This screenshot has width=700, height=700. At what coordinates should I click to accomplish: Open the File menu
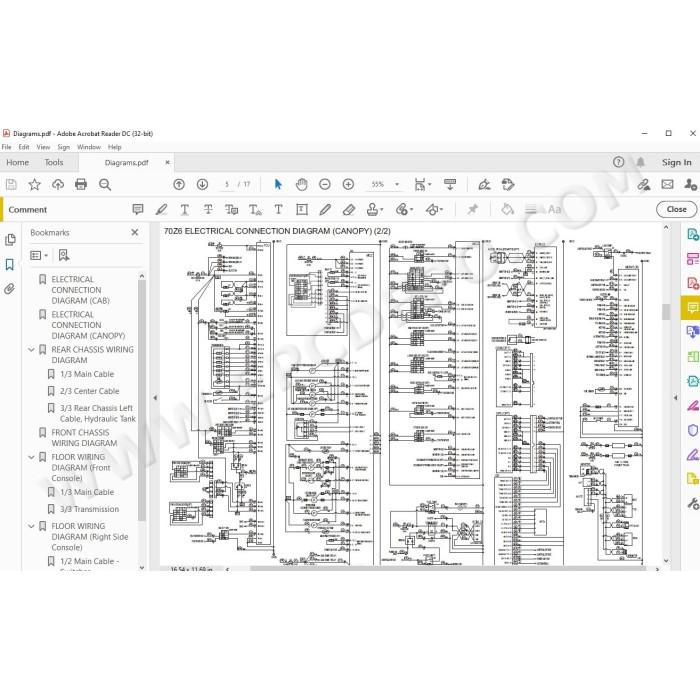pyautogui.click(x=7, y=147)
